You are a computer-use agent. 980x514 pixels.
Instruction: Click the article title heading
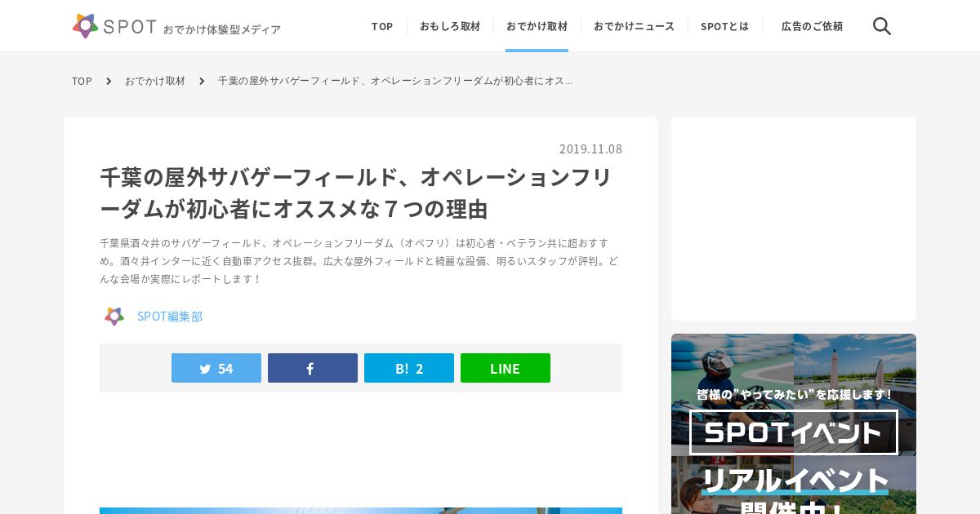[x=356, y=193]
